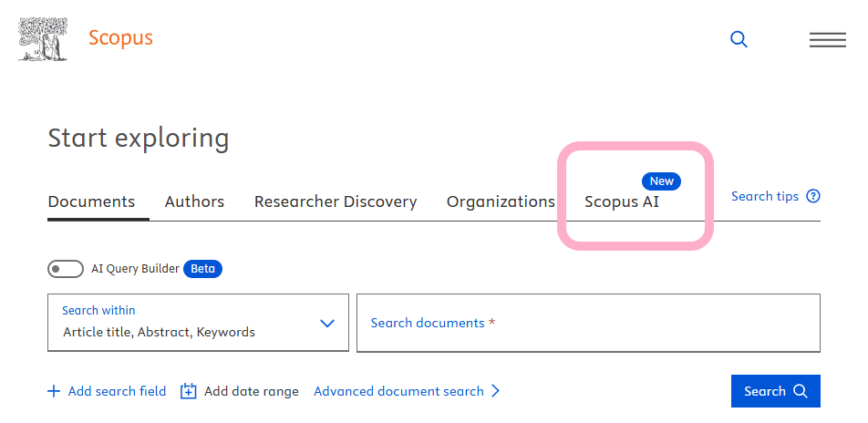Open Advanced document search
This screenshot has height=423, width=868.
tap(398, 391)
